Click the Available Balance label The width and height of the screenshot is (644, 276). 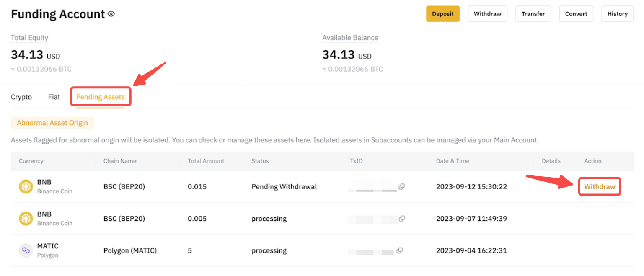(350, 38)
